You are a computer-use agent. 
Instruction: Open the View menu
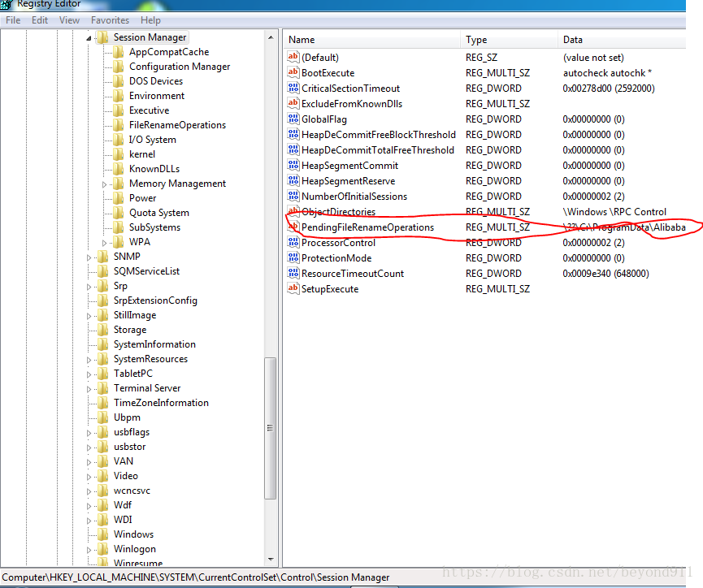(70, 20)
